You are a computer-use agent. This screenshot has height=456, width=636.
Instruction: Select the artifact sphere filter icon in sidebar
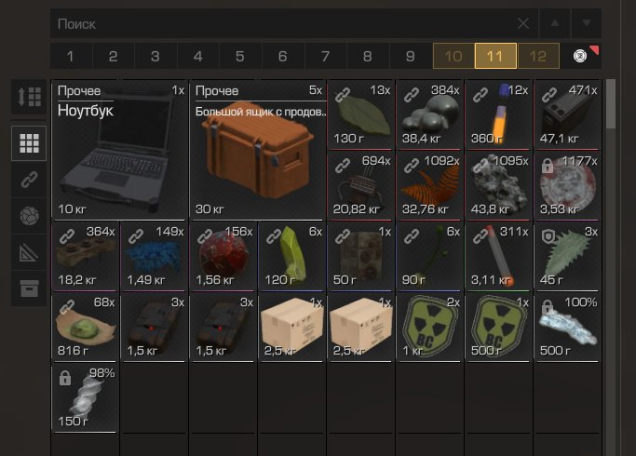point(29,215)
